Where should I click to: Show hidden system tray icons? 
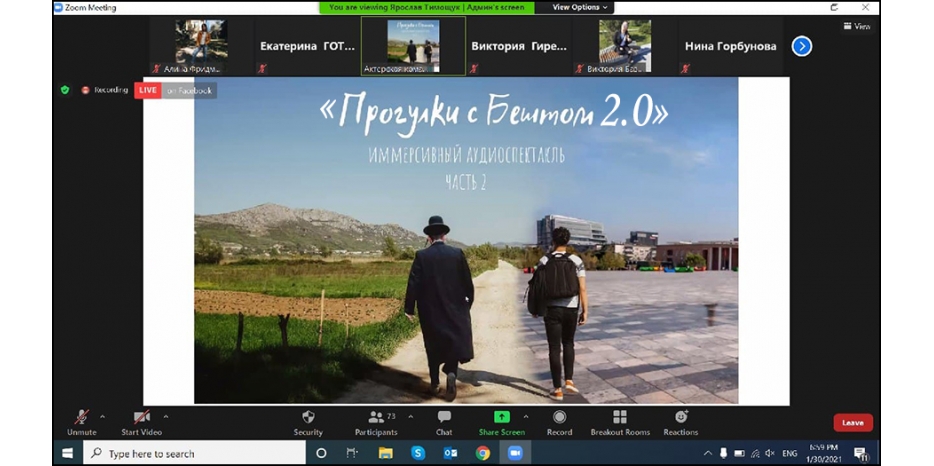tap(708, 453)
